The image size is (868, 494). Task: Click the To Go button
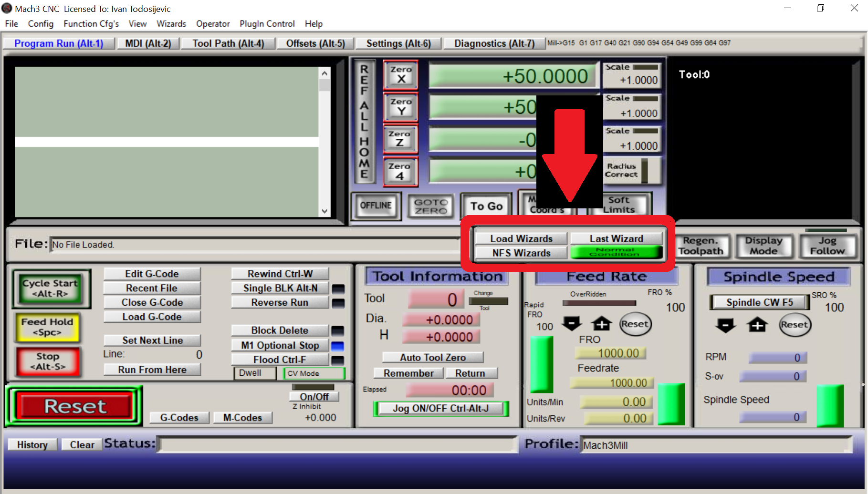(486, 206)
